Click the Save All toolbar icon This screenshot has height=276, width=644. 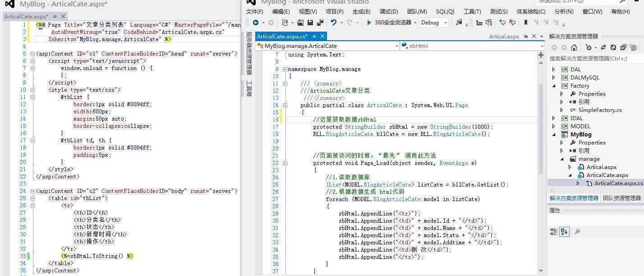pyautogui.click(x=320, y=23)
